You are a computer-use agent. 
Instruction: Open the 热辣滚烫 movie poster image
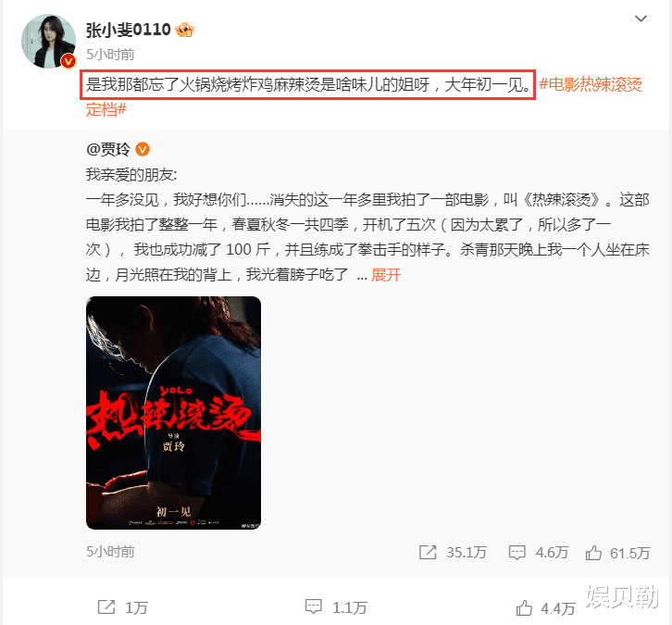pyautogui.click(x=174, y=413)
